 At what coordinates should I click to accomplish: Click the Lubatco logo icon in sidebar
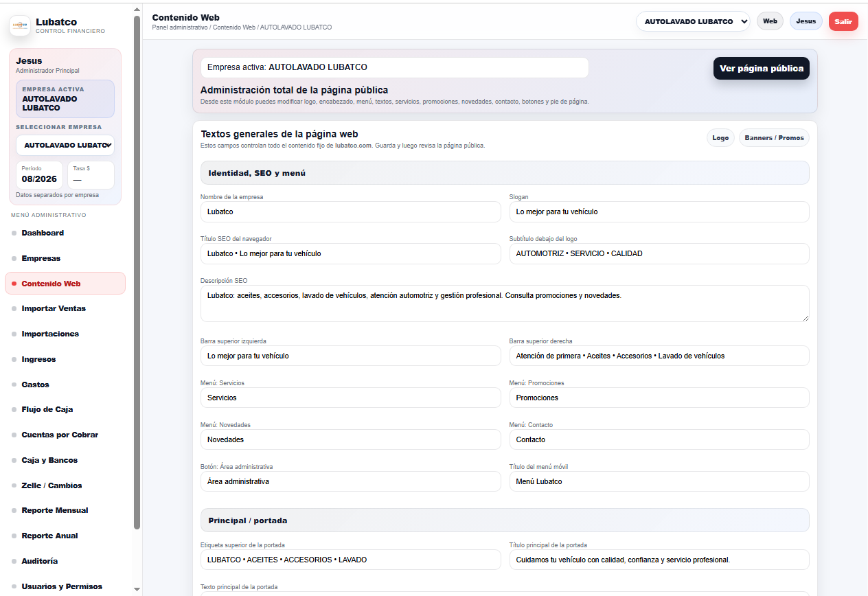pyautogui.click(x=20, y=25)
